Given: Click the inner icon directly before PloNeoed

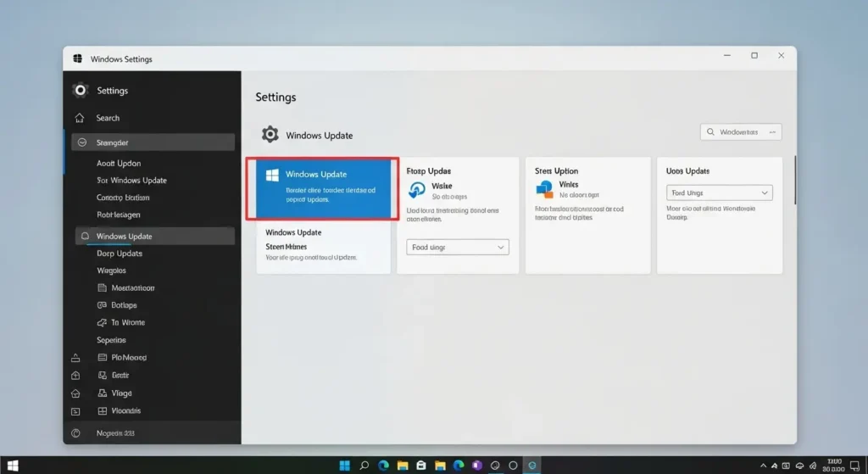Looking at the screenshot, I should coord(102,358).
